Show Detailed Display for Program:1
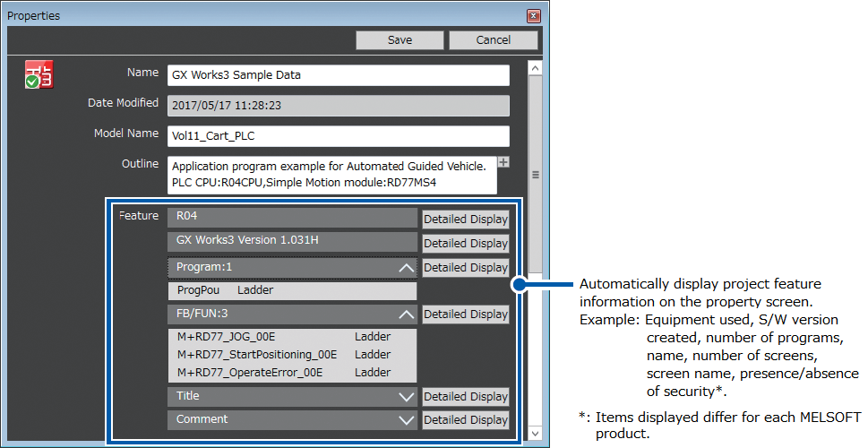This screenshot has width=868, height=448. [x=465, y=267]
